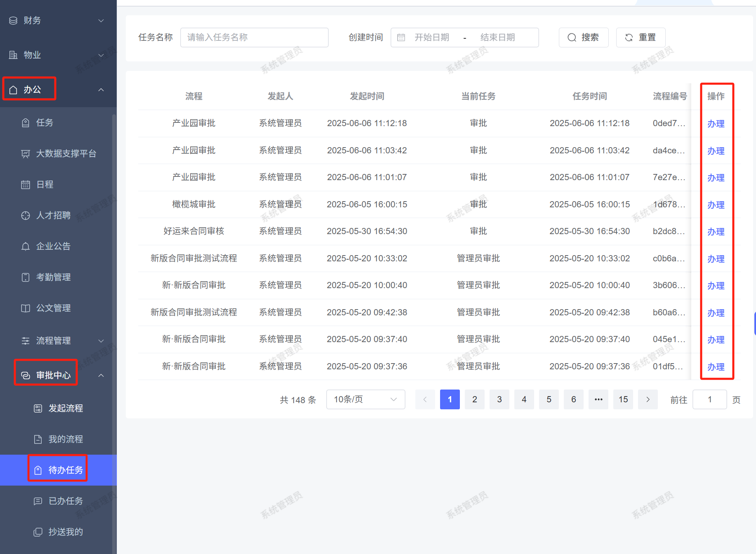Open 已办任务 menu item
This screenshot has width=756, height=554.
pos(65,501)
